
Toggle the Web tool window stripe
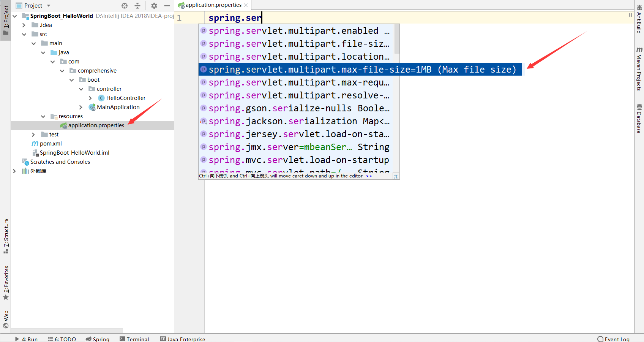click(6, 320)
